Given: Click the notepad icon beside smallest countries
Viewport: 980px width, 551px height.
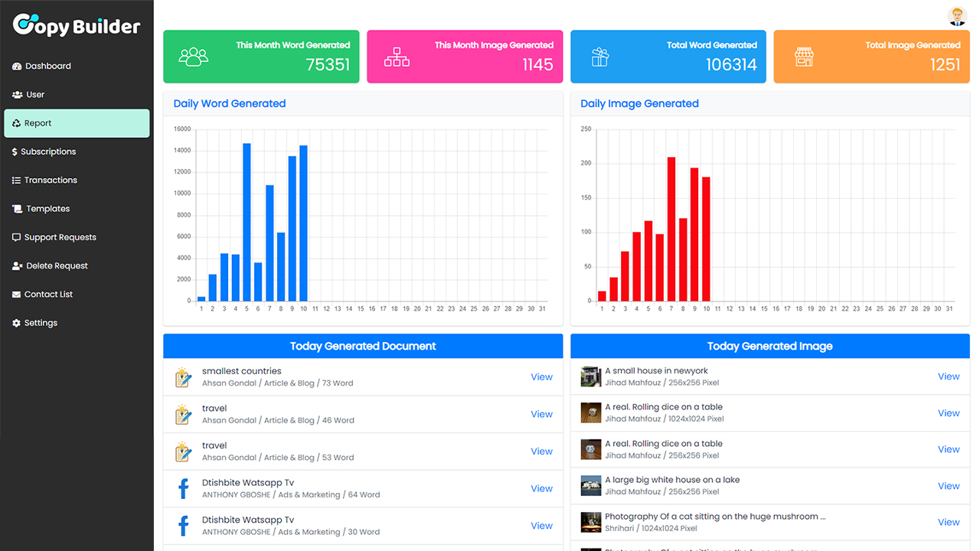Looking at the screenshot, I should tap(183, 377).
